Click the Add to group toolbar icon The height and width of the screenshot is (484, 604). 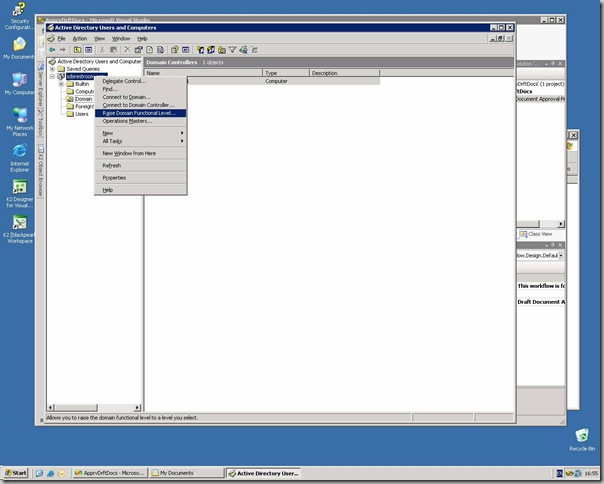(254, 50)
